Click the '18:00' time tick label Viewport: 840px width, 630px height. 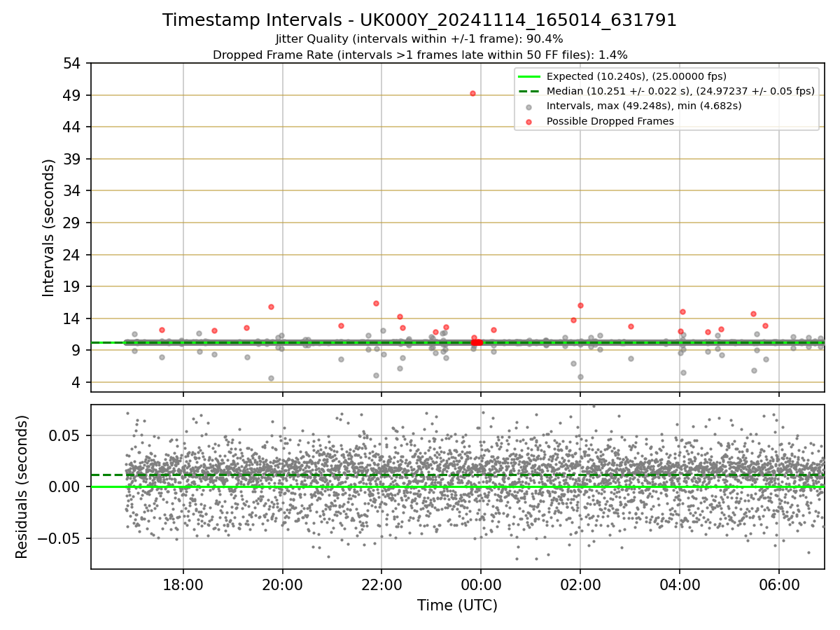183,585
